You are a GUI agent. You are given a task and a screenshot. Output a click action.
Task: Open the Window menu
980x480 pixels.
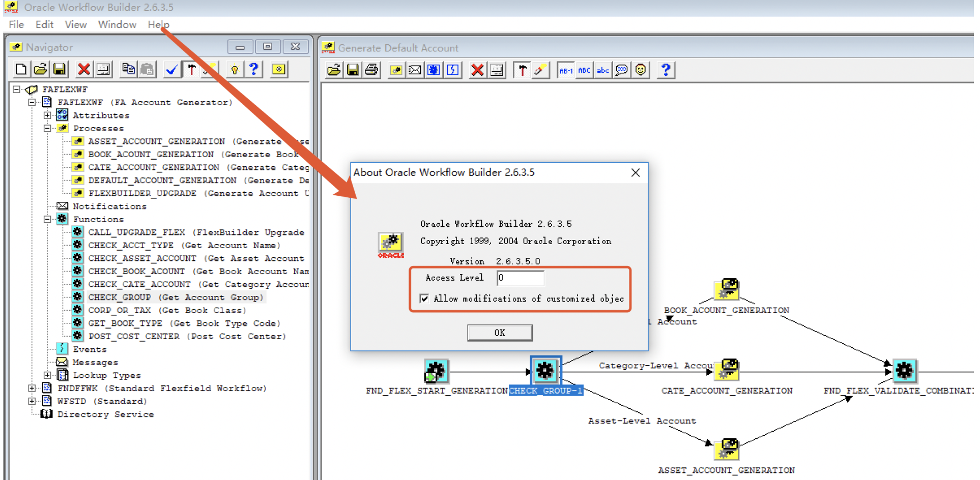117,24
